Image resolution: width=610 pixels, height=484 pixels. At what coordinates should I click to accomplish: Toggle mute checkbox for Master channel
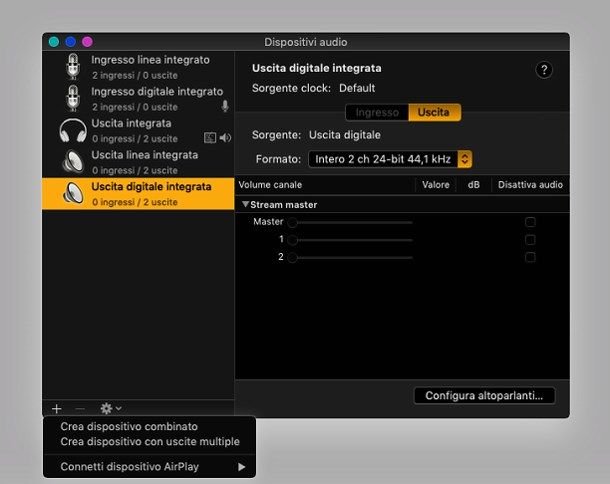tap(530, 222)
